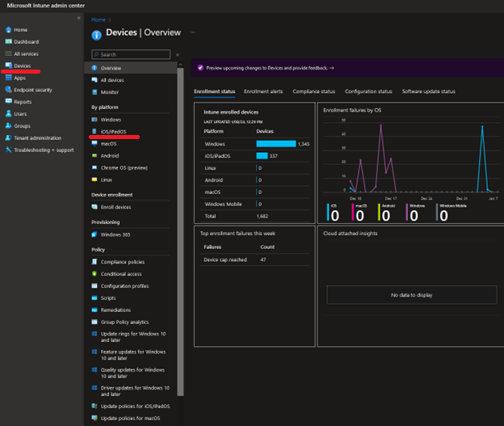Click the All services icon
The width and height of the screenshot is (504, 426).
coord(9,53)
